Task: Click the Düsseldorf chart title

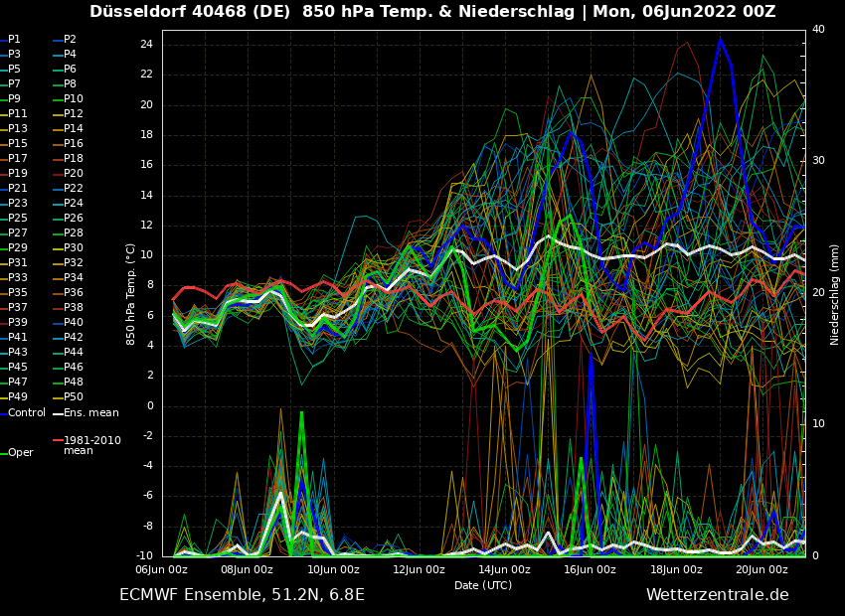Action: [x=432, y=12]
